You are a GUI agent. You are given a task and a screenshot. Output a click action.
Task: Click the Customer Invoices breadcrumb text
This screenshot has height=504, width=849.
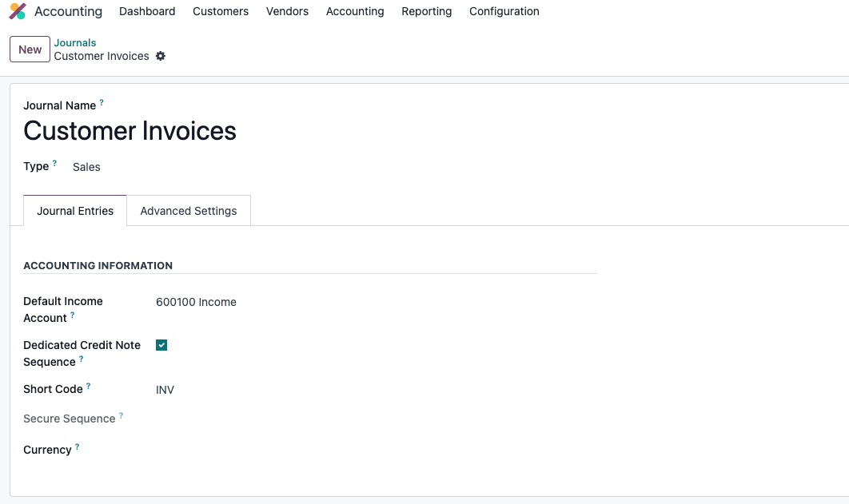point(102,56)
